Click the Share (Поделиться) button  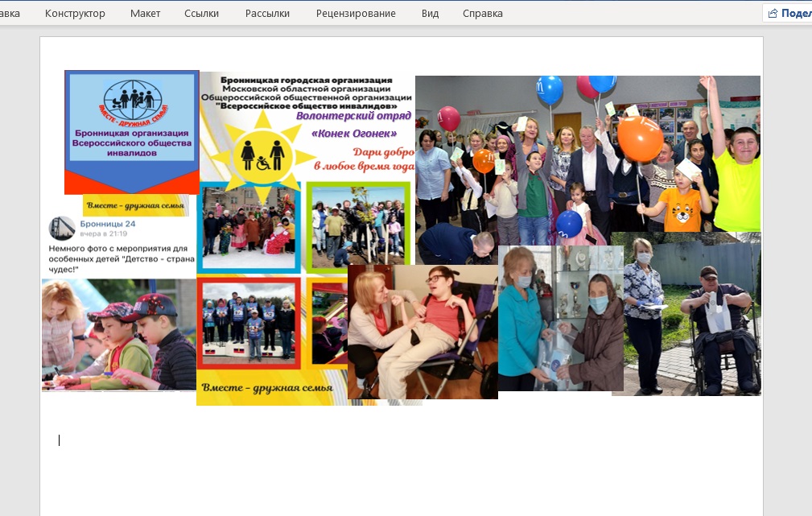[787, 14]
